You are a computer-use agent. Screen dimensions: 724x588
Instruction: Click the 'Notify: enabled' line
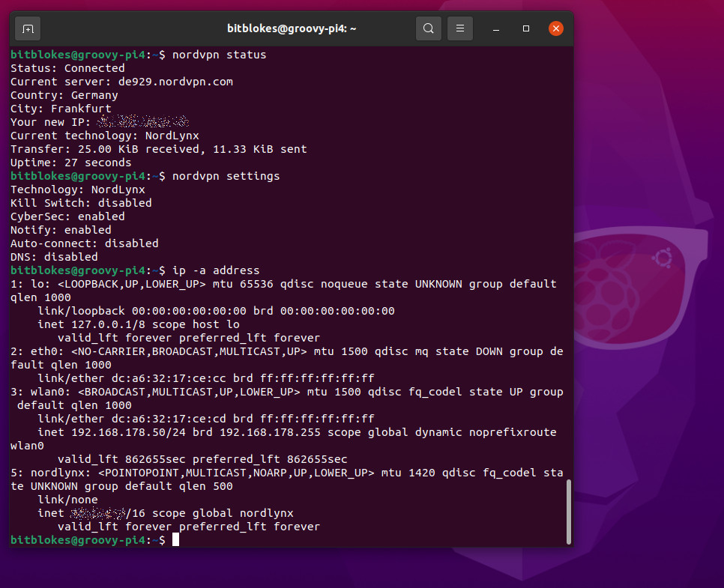(61, 230)
